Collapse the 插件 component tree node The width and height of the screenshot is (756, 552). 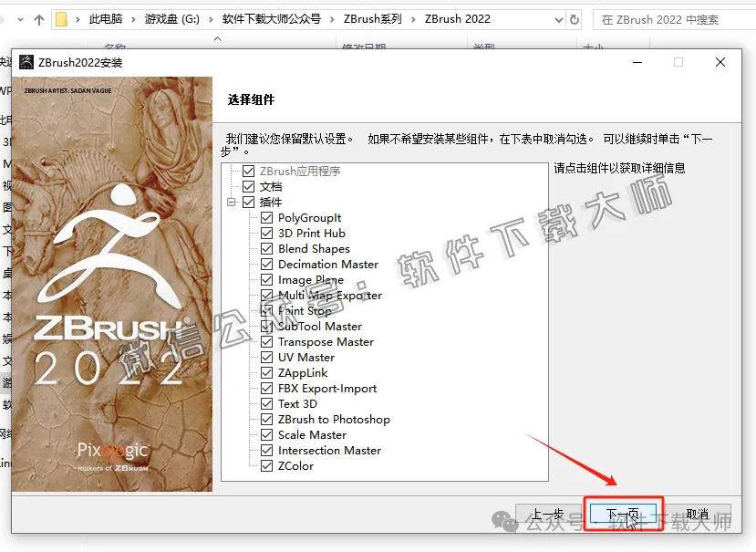pos(232,202)
